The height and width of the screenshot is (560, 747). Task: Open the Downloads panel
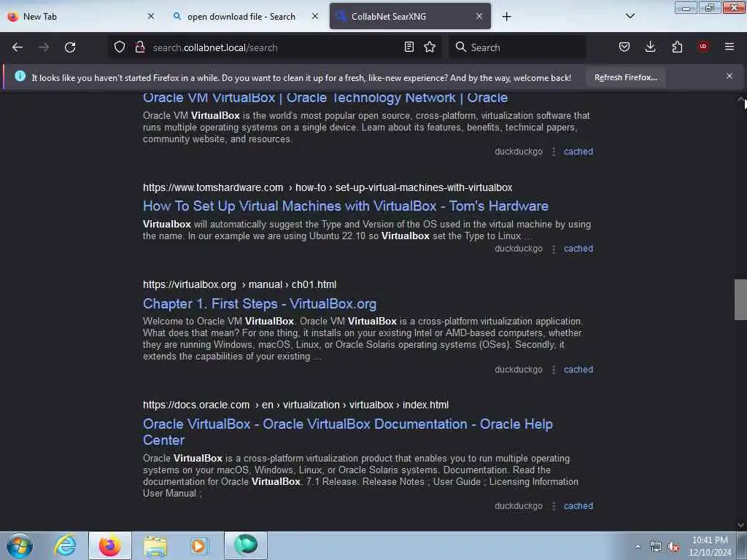point(650,47)
